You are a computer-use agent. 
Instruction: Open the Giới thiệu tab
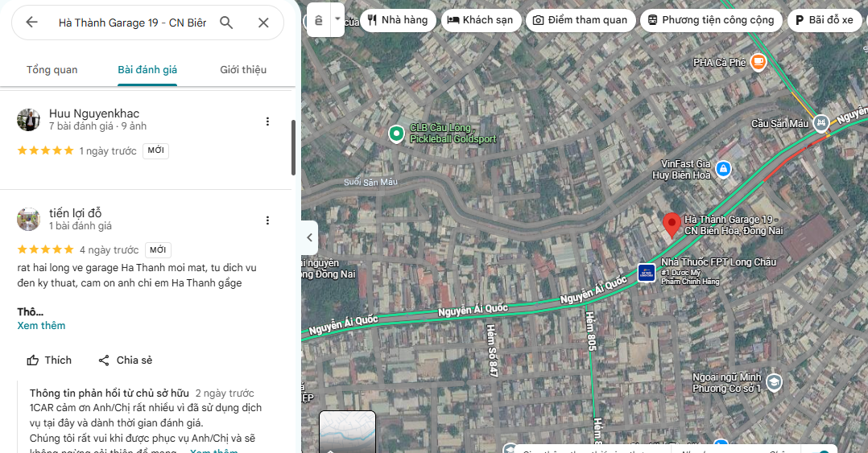(x=243, y=70)
